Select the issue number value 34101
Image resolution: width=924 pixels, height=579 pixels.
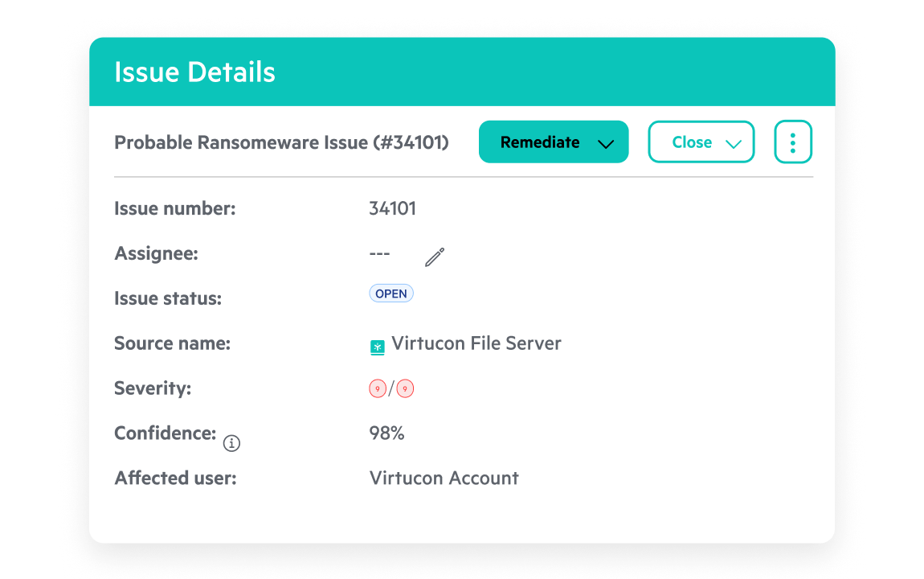pyautogui.click(x=392, y=208)
